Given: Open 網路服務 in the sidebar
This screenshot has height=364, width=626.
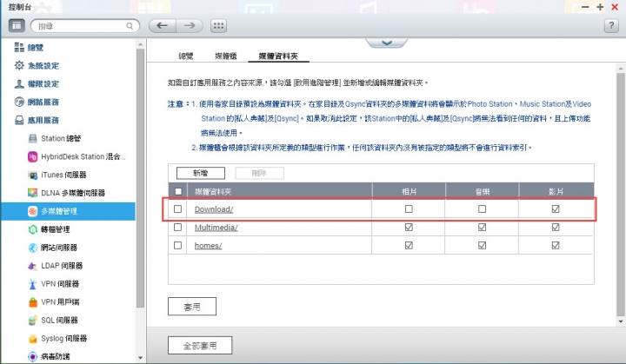Looking at the screenshot, I should click(43, 102).
